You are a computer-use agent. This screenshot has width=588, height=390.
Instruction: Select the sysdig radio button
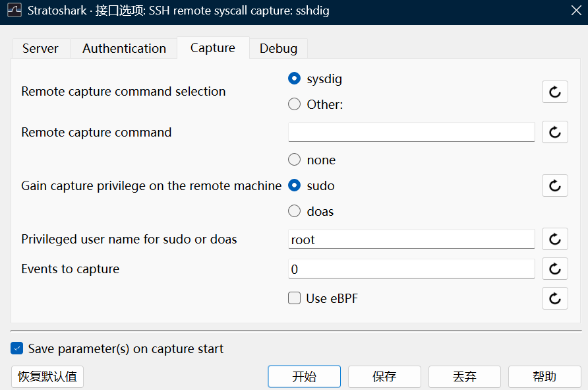pyautogui.click(x=295, y=79)
